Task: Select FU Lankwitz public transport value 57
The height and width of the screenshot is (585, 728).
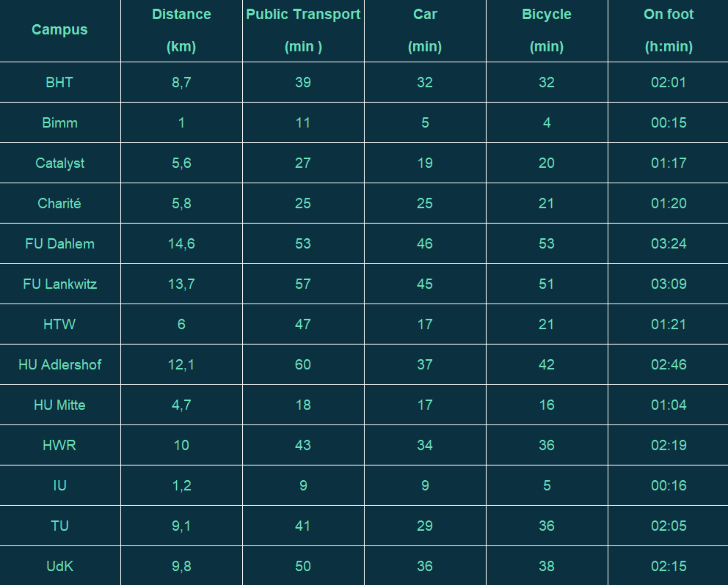Action: (303, 284)
